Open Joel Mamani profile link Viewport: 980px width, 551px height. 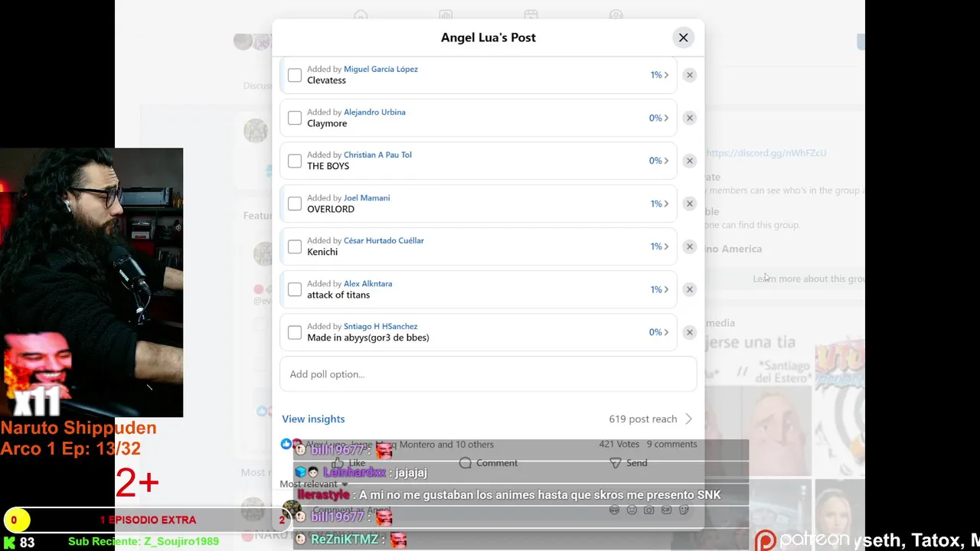click(x=367, y=197)
